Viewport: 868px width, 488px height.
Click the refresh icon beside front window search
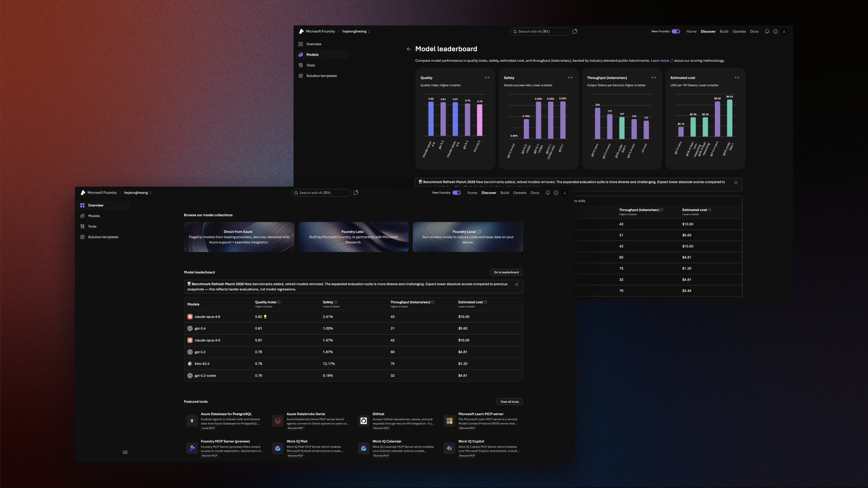356,193
